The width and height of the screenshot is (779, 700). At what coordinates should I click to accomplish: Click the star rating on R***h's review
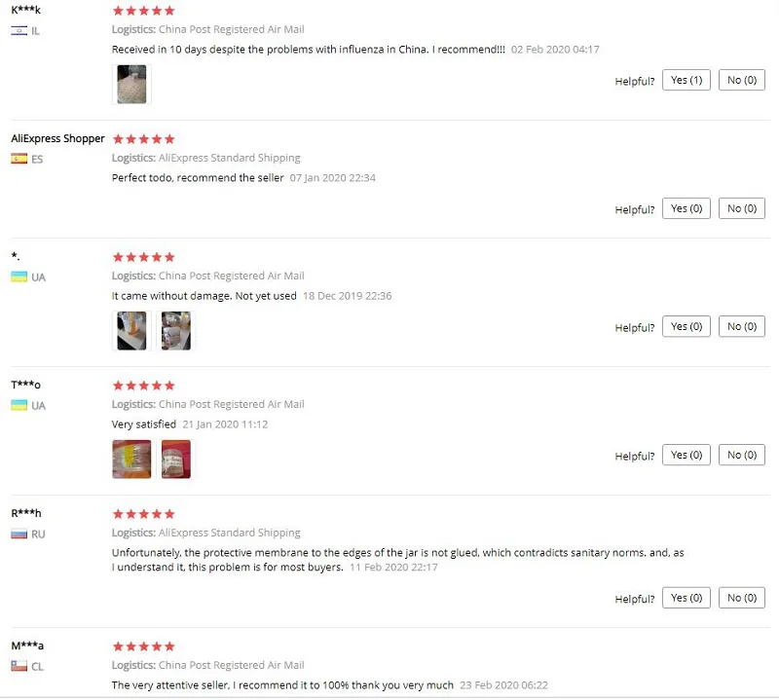pos(143,514)
